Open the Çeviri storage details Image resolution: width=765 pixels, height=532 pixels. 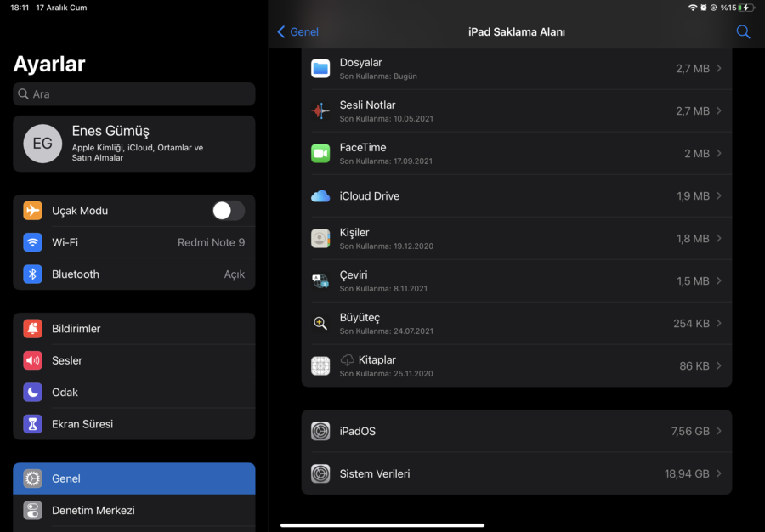517,281
